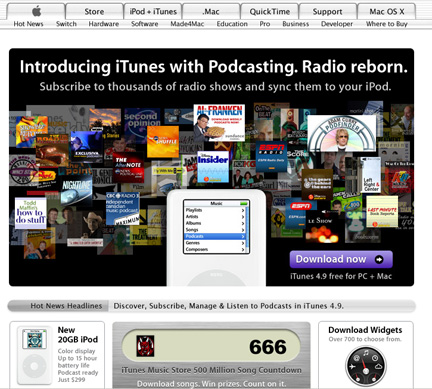This screenshot has width=432, height=389.
Task: Click the arrow icon in Download now button
Action: (x=379, y=259)
